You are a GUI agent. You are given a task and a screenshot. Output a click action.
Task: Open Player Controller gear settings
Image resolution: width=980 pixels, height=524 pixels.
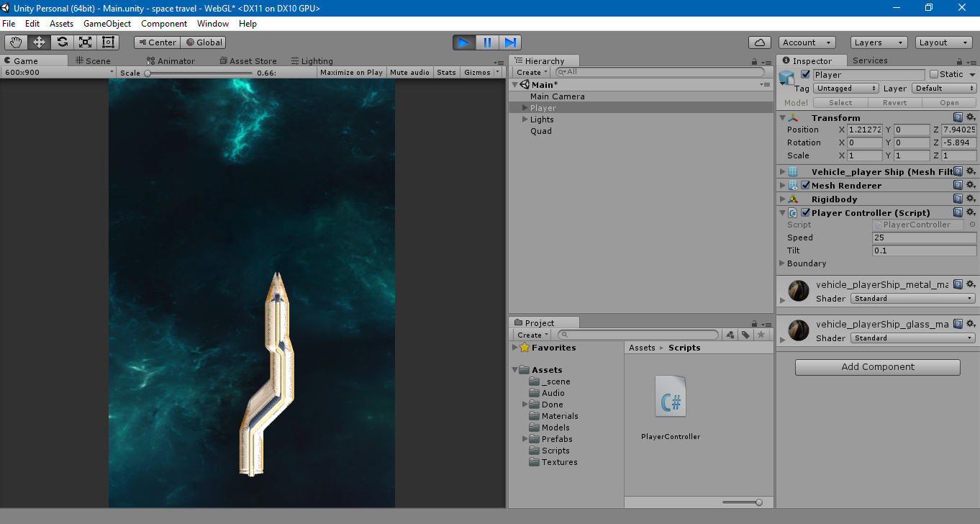coord(971,212)
